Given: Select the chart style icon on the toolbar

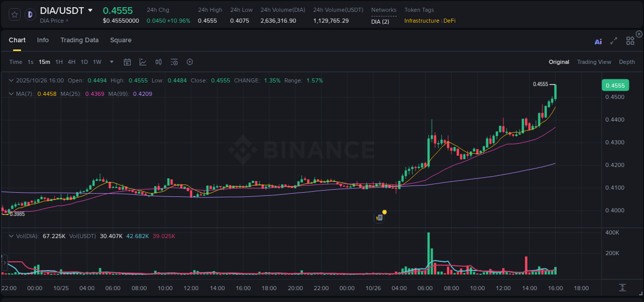Looking at the screenshot, I should point(143,62).
